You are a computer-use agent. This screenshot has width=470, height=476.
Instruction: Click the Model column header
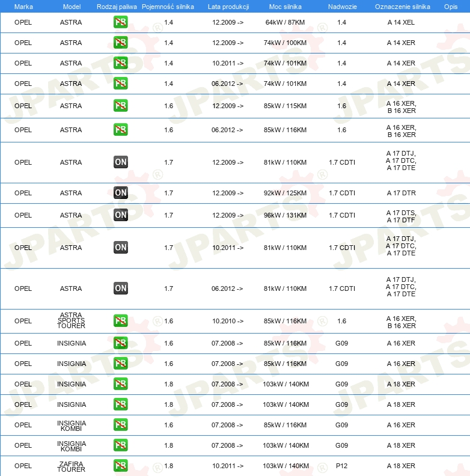pyautogui.click(x=72, y=7)
